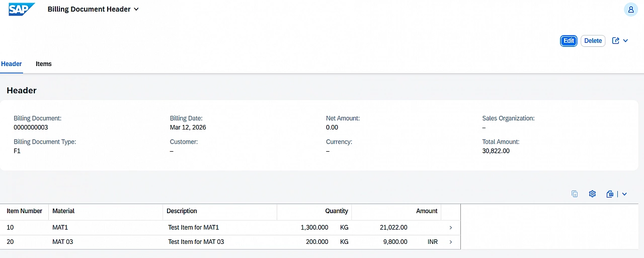Click amount 21,022.00 cell

393,228
